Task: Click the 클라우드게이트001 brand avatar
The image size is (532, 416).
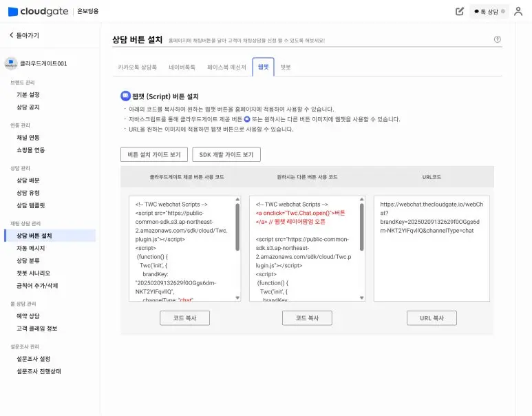Action: coord(11,63)
